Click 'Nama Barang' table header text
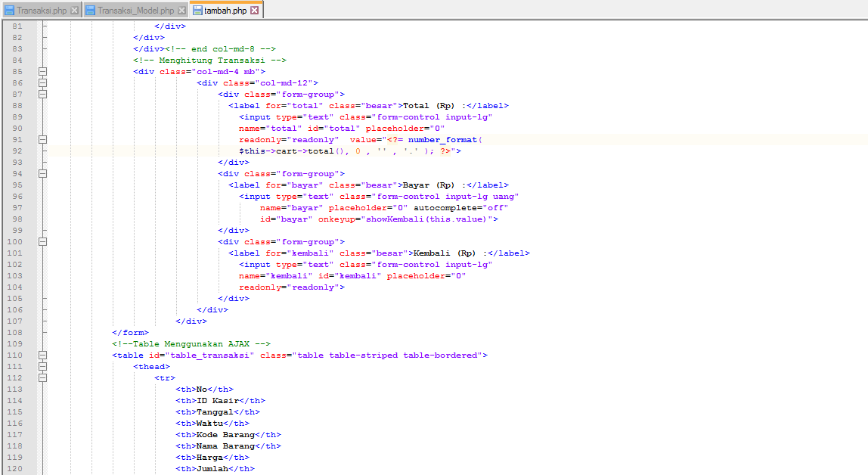The height and width of the screenshot is (475, 868). click(226, 446)
